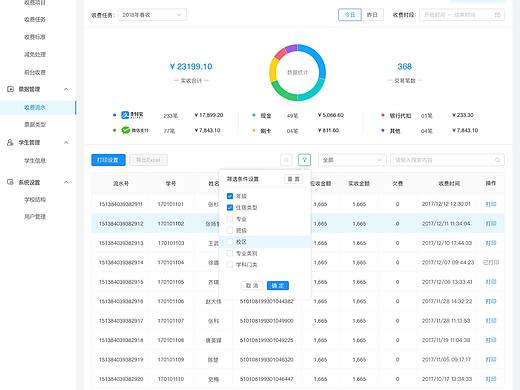
Task: Click the green segment of the donut chart
Action: [x=282, y=92]
